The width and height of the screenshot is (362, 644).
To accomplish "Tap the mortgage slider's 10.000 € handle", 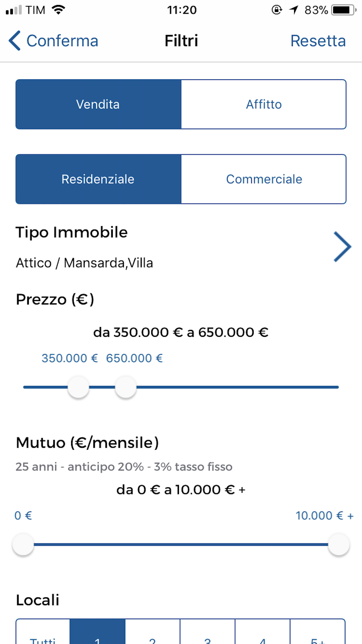I will [x=339, y=545].
